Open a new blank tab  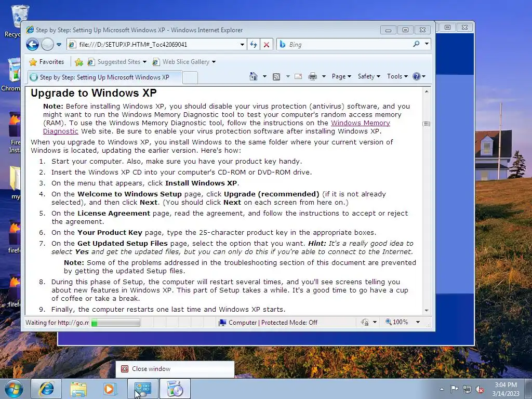click(190, 78)
